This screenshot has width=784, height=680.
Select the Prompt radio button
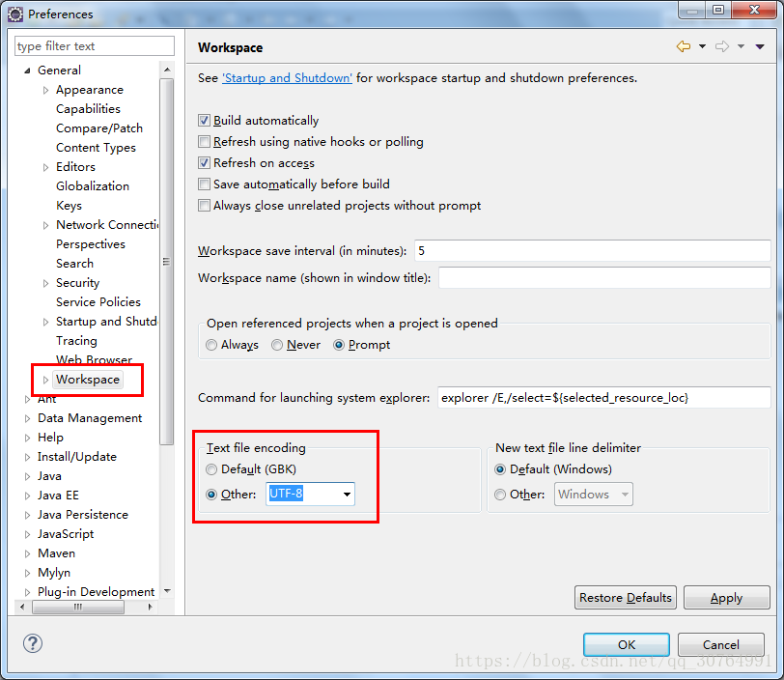[x=339, y=345]
